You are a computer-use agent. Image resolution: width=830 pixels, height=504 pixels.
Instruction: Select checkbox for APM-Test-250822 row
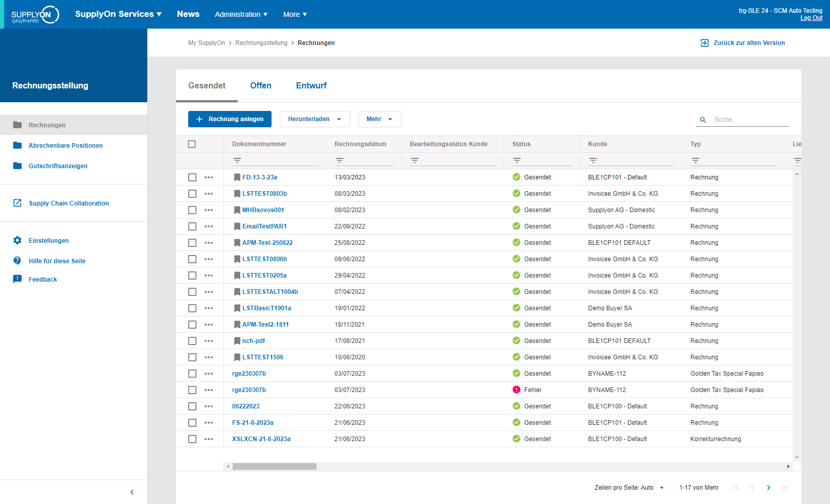click(192, 243)
